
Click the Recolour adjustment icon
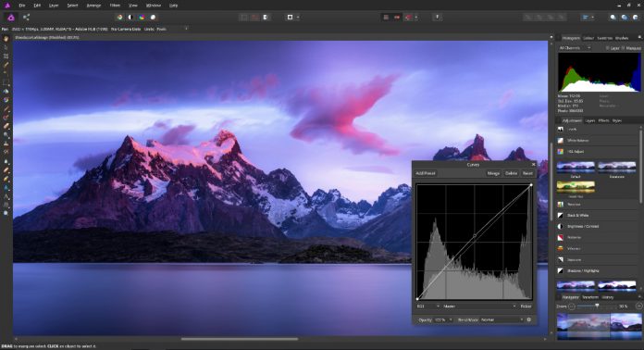tap(561, 204)
